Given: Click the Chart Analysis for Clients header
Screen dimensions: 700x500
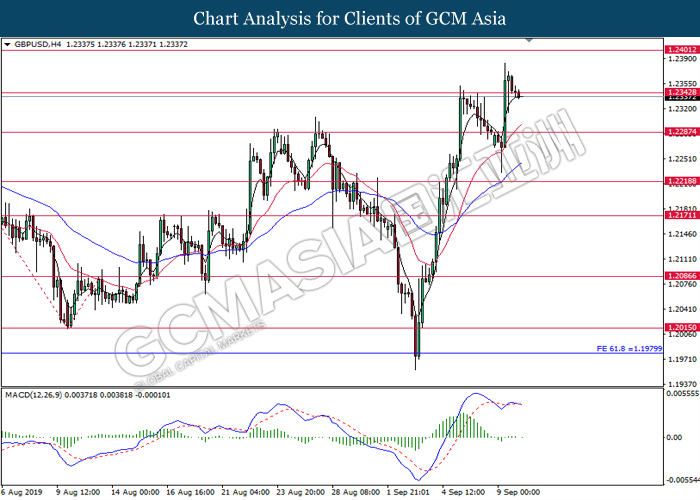Looking at the screenshot, I should click(x=350, y=19).
